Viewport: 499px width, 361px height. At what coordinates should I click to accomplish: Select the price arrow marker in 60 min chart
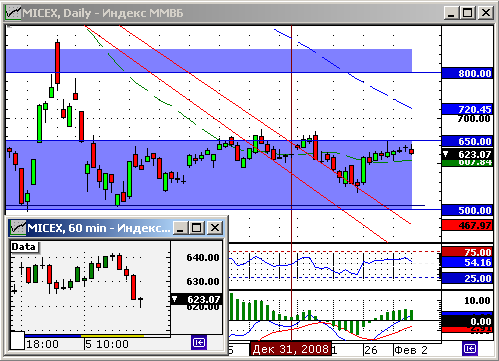[x=174, y=299]
